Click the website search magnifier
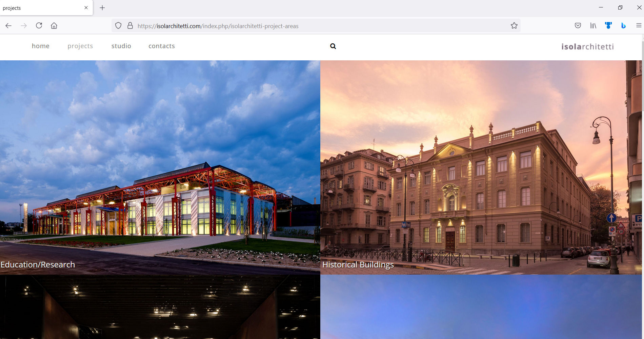Image resolution: width=644 pixels, height=339 pixels. click(x=333, y=46)
